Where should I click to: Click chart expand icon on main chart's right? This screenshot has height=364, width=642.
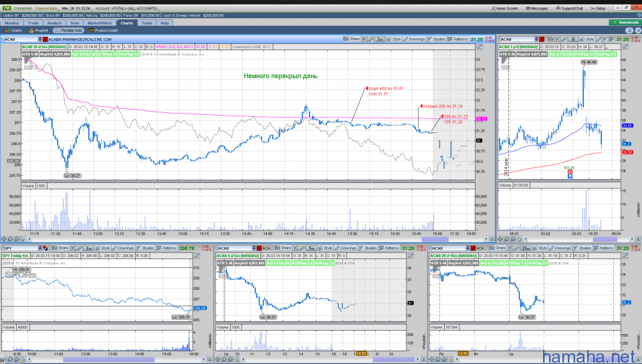click(x=479, y=47)
